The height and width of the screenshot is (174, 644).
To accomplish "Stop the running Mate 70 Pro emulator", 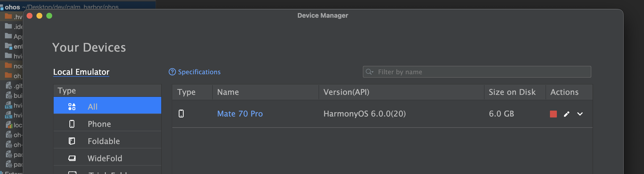I will coord(553,114).
